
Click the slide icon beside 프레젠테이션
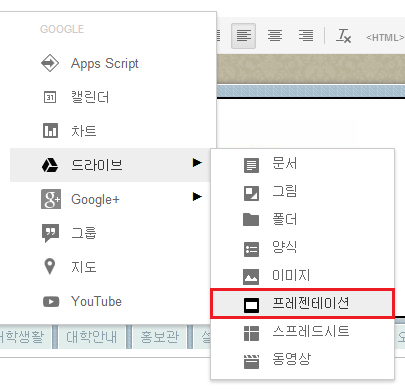point(251,305)
